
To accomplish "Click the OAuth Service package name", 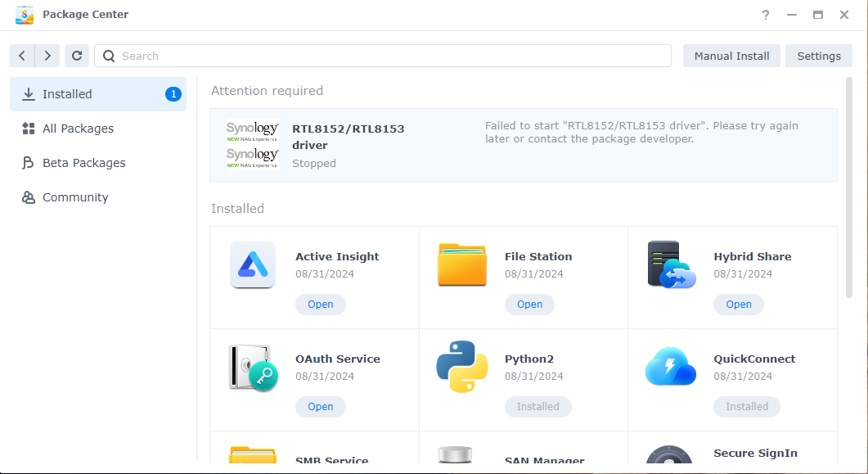I will (338, 359).
